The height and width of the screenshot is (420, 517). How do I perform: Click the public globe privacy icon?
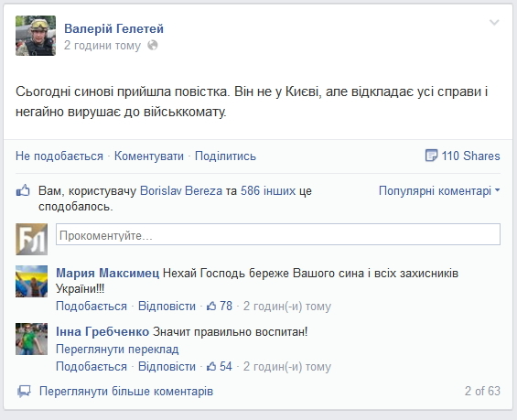(152, 45)
